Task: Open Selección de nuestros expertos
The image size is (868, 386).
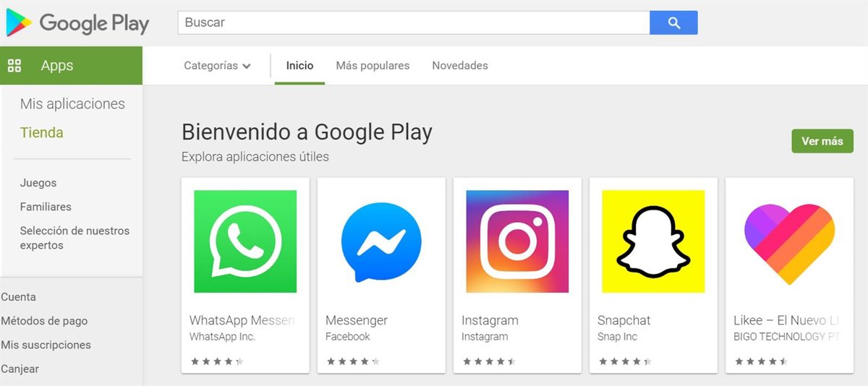Action: (x=75, y=238)
